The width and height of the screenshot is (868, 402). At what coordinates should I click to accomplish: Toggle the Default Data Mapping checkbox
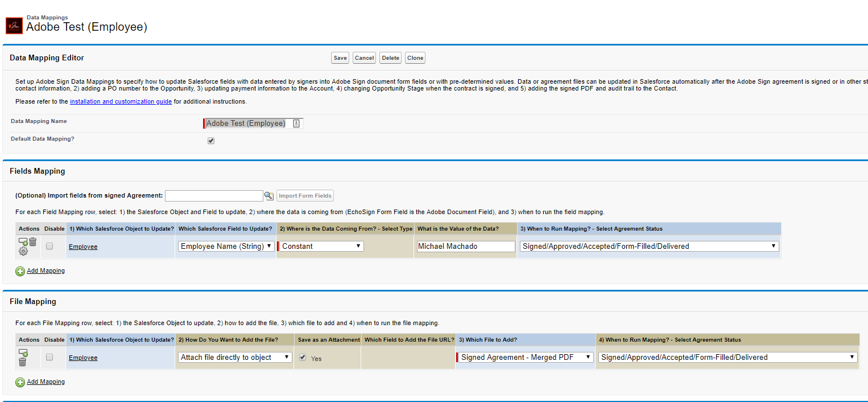(x=211, y=141)
